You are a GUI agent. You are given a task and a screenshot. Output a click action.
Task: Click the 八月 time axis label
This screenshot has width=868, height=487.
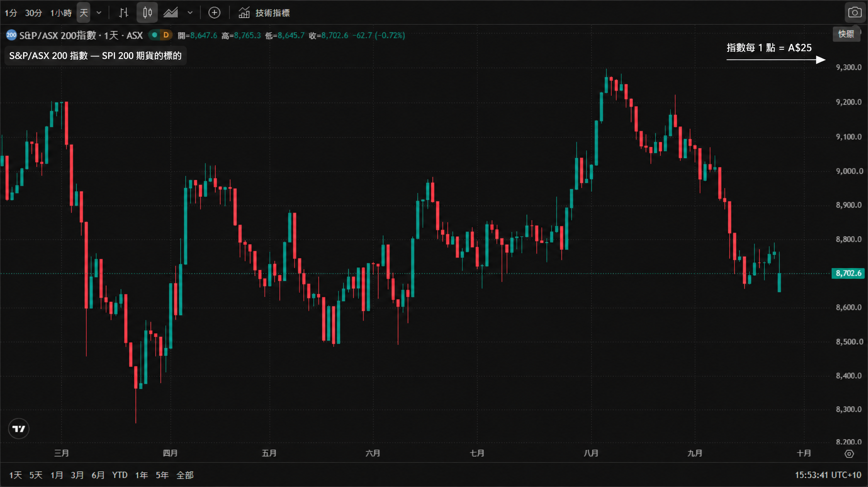click(x=591, y=453)
